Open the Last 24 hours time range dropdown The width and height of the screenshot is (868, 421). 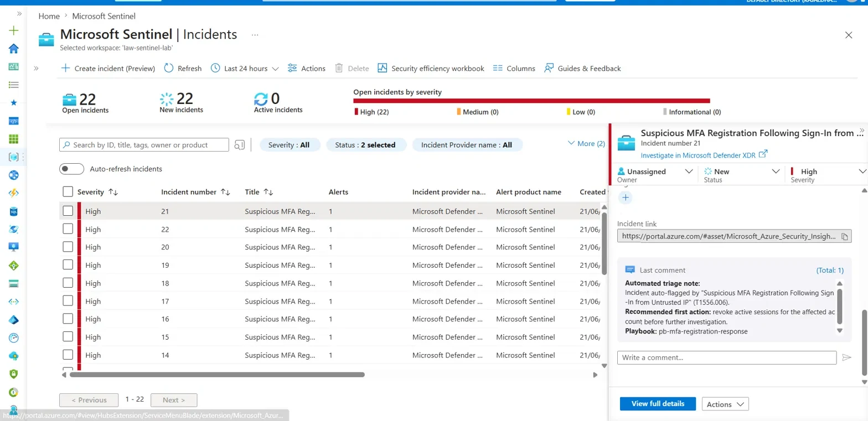245,69
